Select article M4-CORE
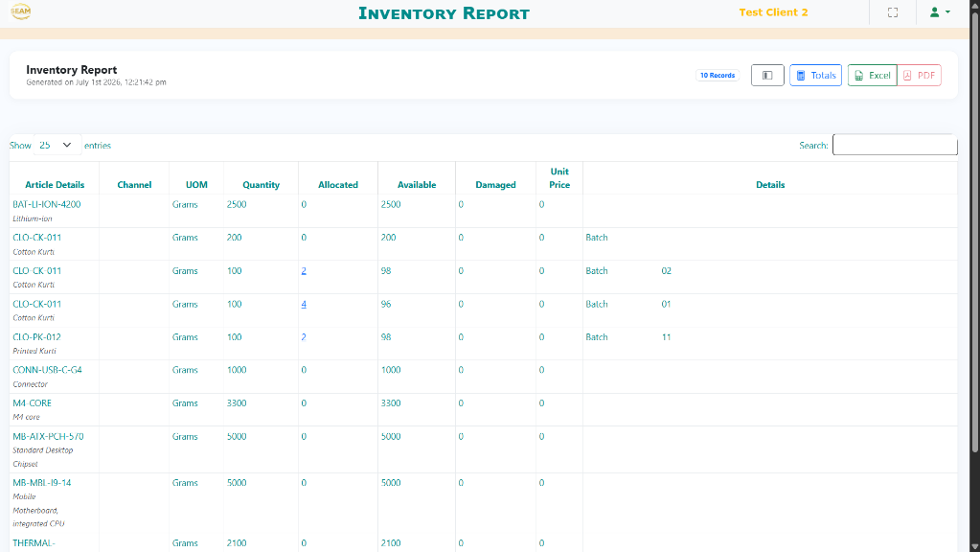 tap(32, 403)
